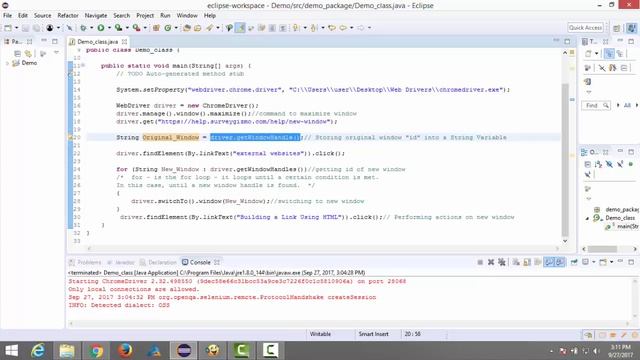This screenshot has width=640, height=360.
Task: Toggle Link with Editor in Package Explorer
Action: pyautogui.click(x=28, y=53)
